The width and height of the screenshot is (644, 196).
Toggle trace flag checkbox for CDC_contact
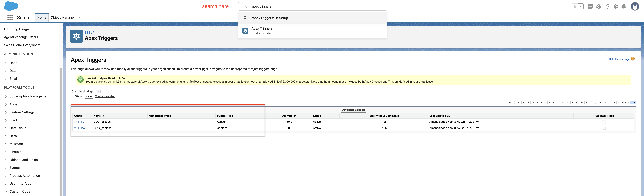604,128
